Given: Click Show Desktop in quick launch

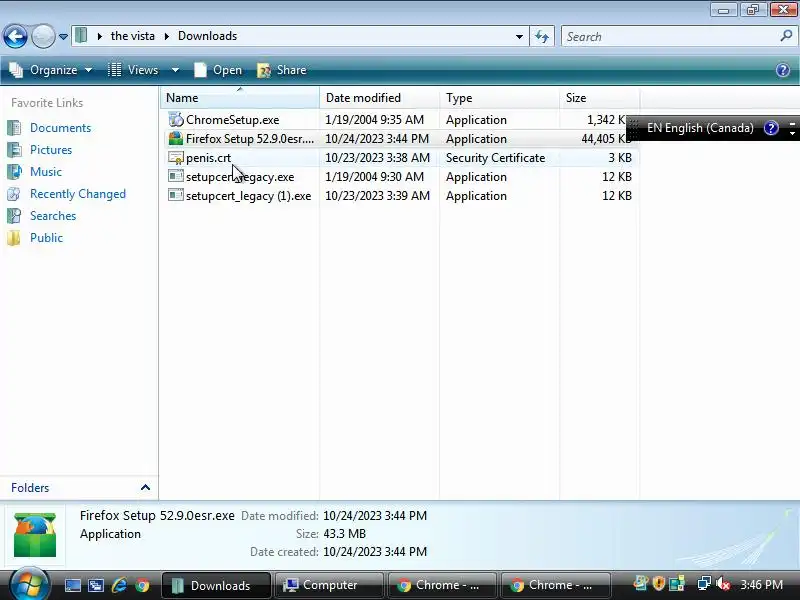Looking at the screenshot, I should click(x=72, y=585).
